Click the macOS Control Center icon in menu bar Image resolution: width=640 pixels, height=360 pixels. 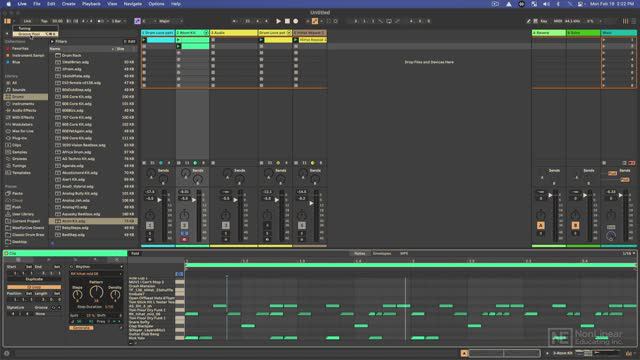pos(580,4)
